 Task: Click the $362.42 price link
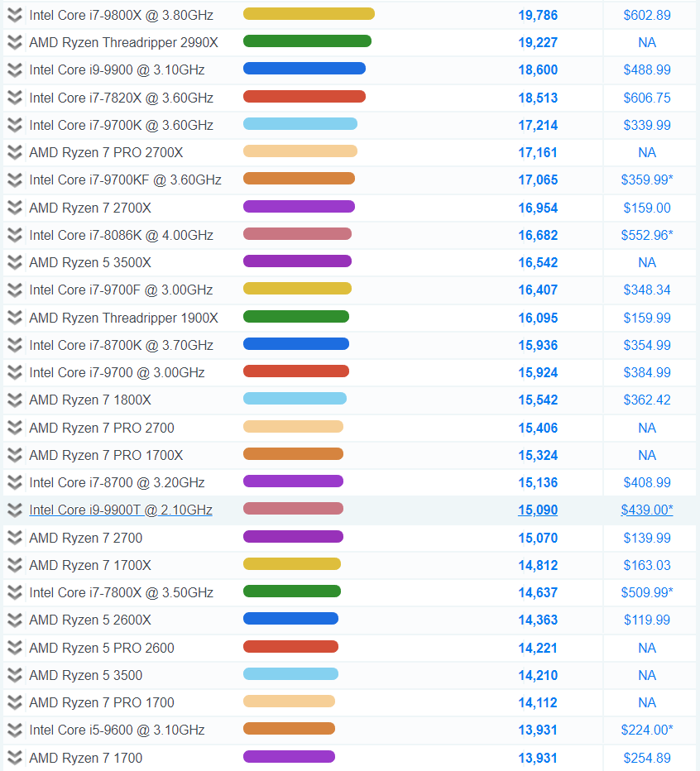647,400
